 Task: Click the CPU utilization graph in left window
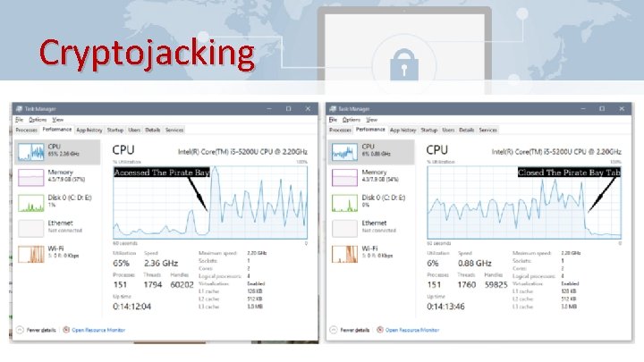tap(210, 202)
